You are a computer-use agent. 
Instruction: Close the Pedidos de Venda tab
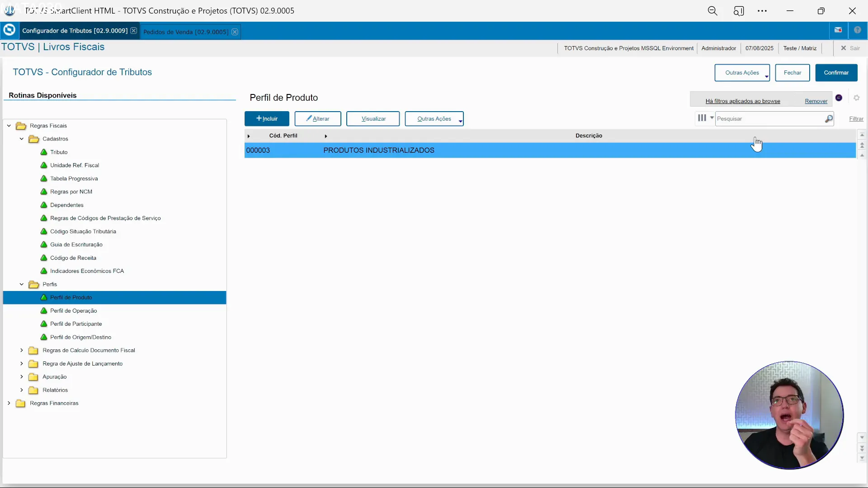[235, 32]
